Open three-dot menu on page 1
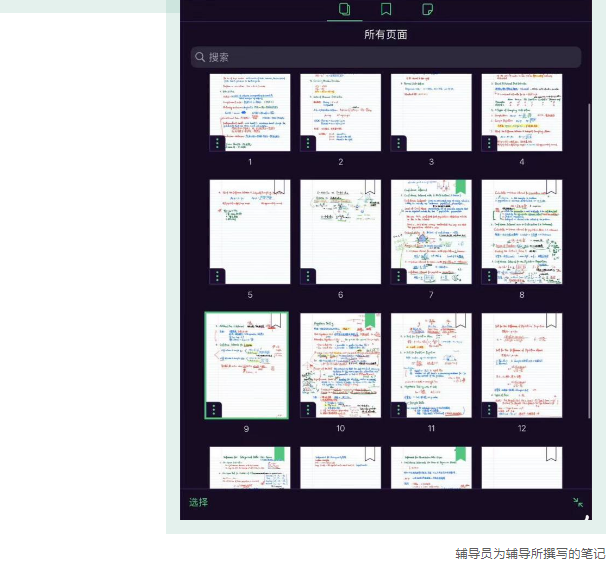Image resolution: width=615 pixels, height=566 pixels. coord(217,143)
